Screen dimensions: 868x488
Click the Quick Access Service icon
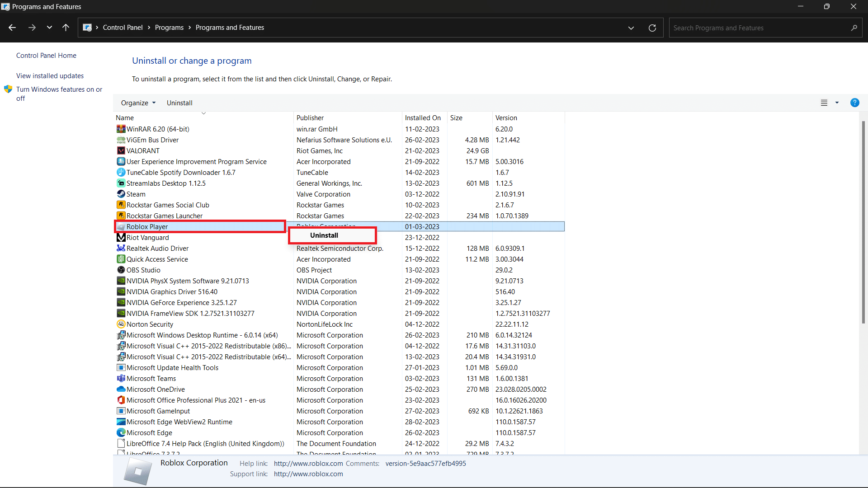[x=121, y=259]
